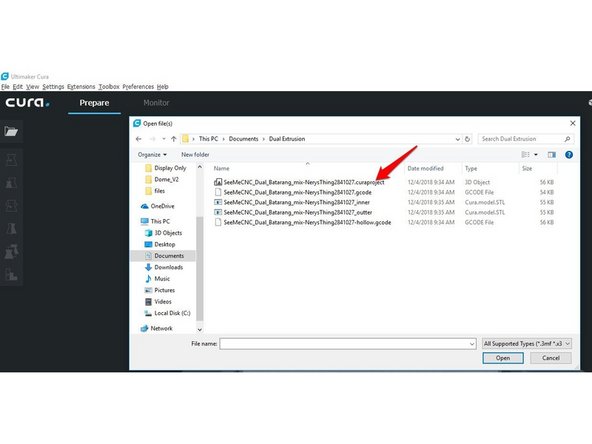
Task: Open the Preferences menu
Action: click(x=138, y=86)
